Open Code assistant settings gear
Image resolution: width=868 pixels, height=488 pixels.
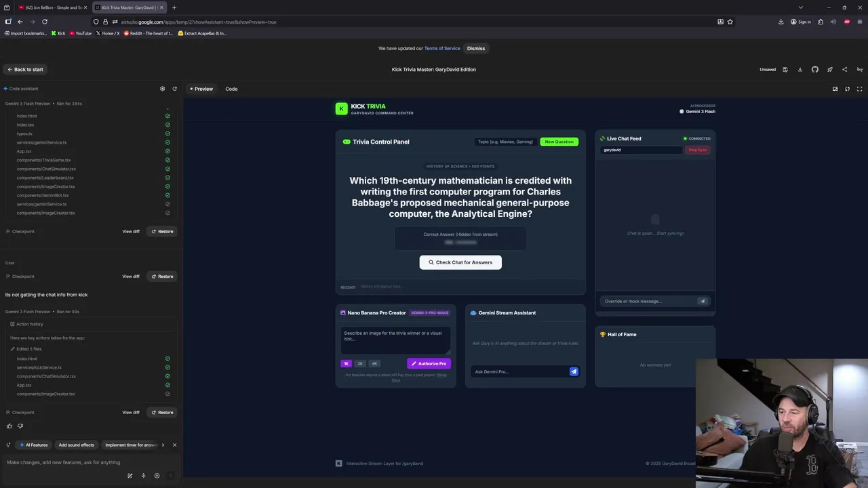tap(162, 89)
